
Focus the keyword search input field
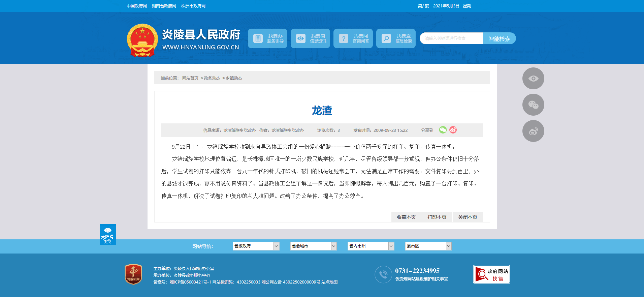pyautogui.click(x=451, y=38)
